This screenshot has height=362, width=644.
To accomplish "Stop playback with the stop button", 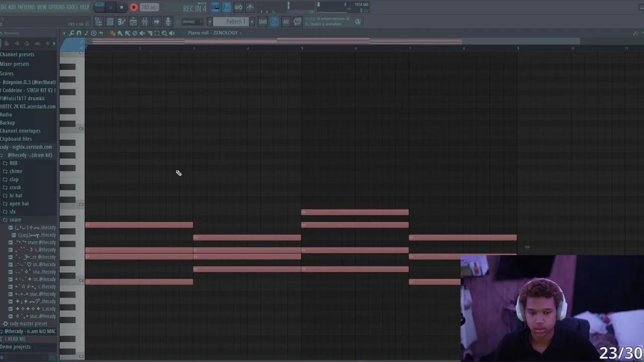I will [121, 7].
